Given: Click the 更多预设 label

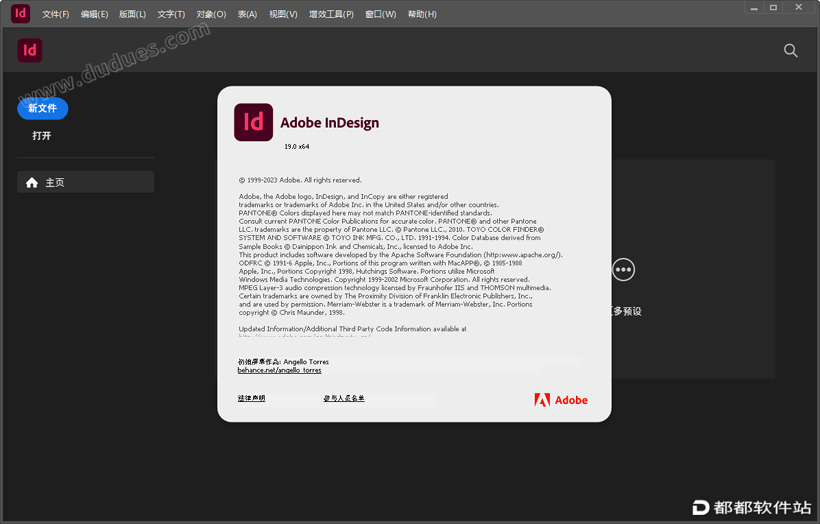Looking at the screenshot, I should 627,312.
